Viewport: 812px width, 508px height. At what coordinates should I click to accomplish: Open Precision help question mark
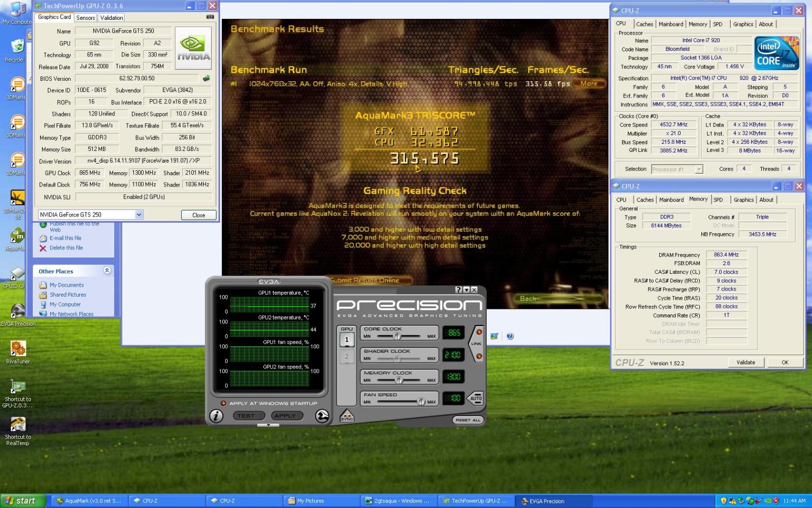459,290
